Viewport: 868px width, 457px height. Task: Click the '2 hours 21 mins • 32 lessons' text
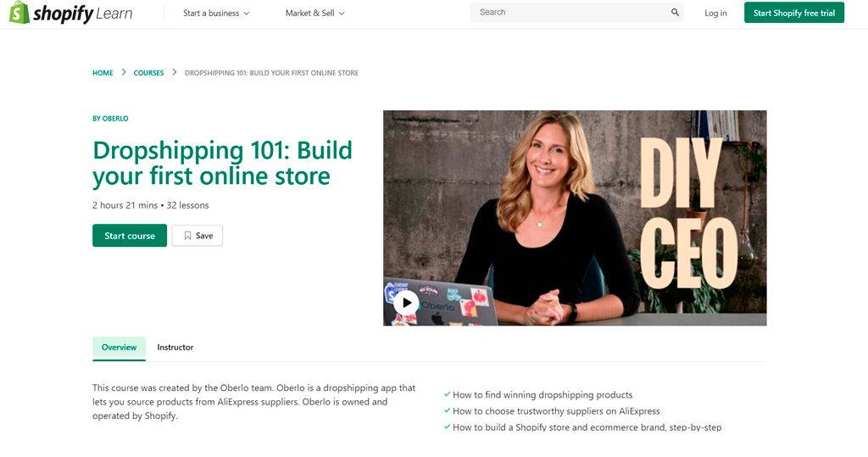point(151,205)
